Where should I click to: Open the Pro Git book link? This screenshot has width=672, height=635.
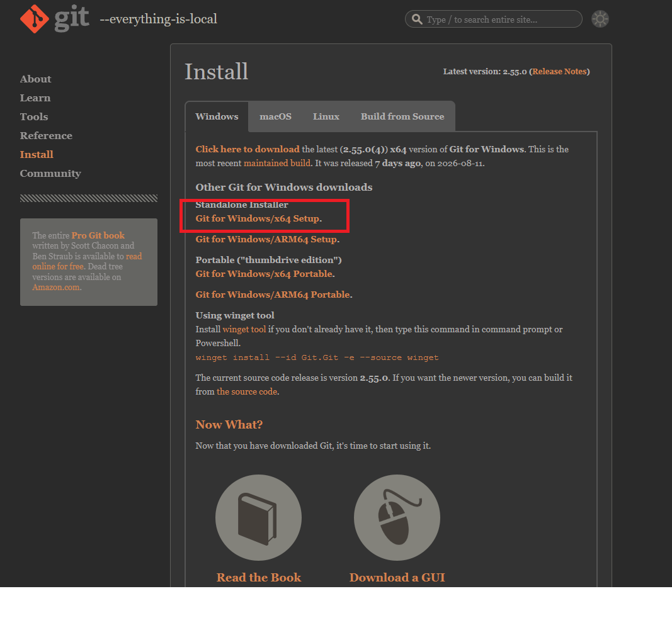[98, 235]
